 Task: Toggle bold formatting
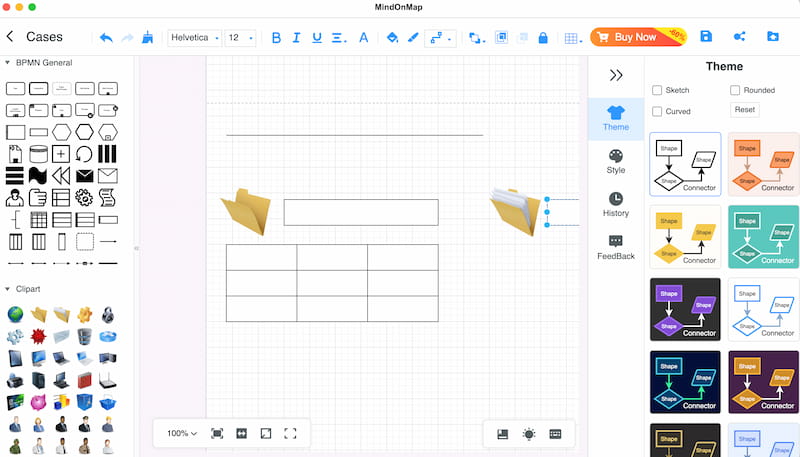tap(276, 37)
